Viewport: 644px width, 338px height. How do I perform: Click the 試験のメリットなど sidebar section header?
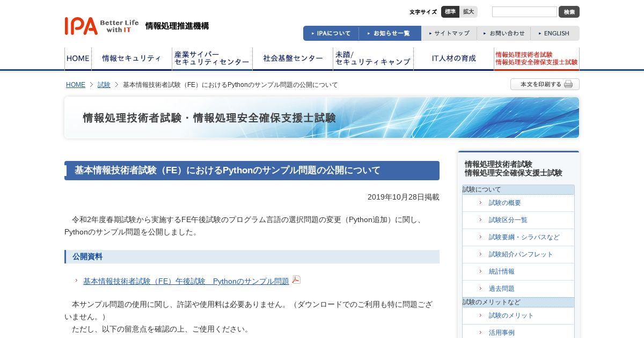coord(518,302)
